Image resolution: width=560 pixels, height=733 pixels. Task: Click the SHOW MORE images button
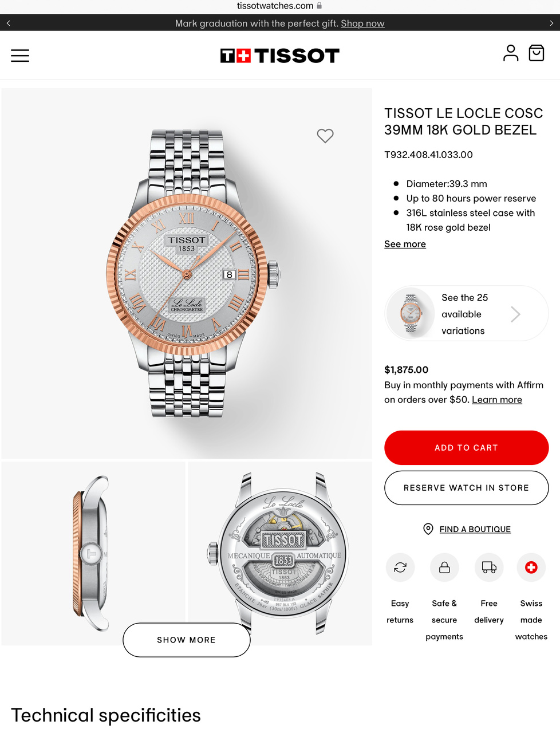[187, 640]
